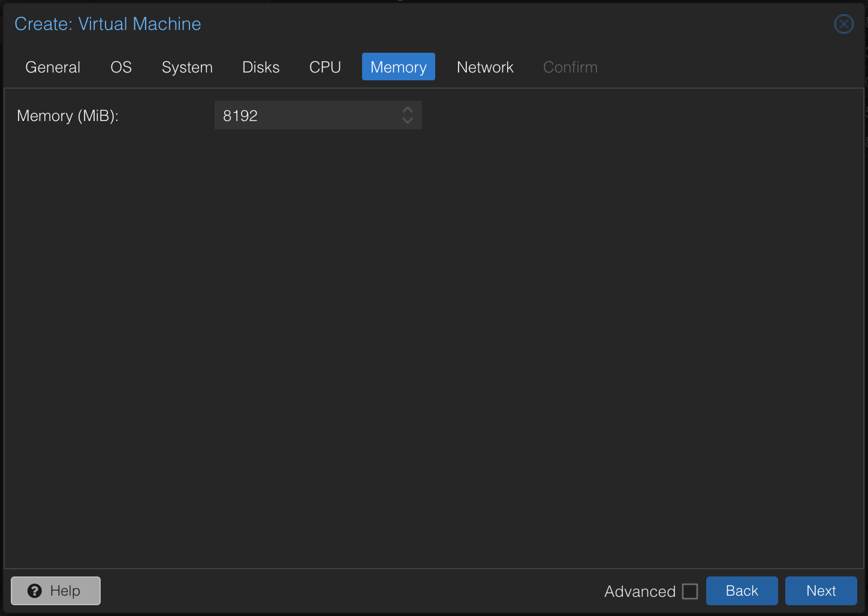Screen dimensions: 868x616
Task: Click the Create: Virtual Machine dialog title
Action: click(108, 24)
